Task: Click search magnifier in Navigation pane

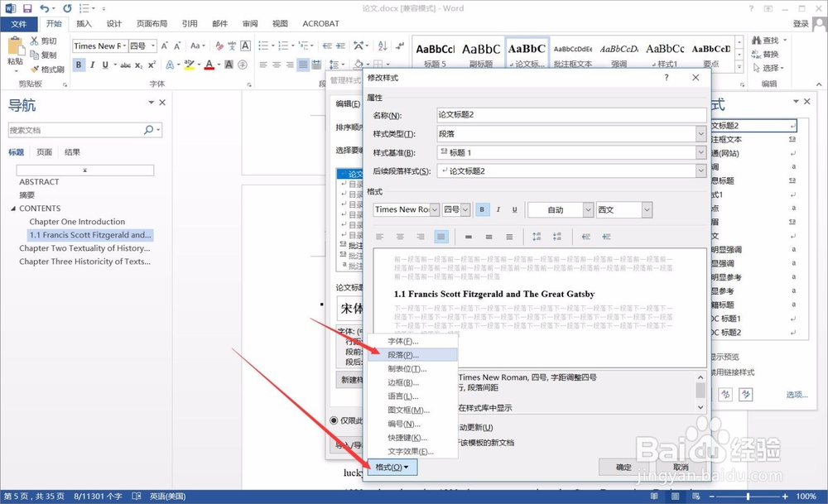Action: click(x=148, y=130)
